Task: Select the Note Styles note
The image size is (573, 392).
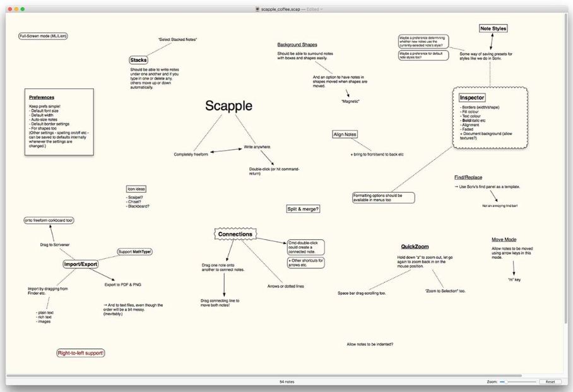Action: [493, 28]
